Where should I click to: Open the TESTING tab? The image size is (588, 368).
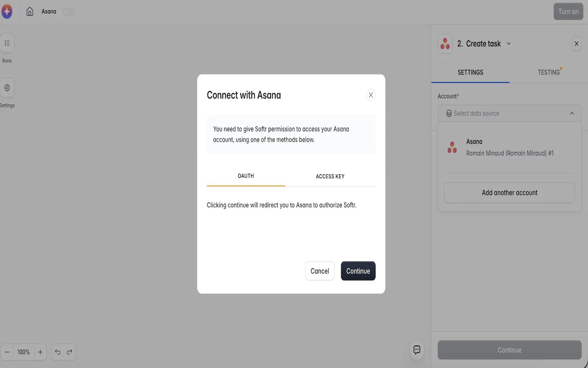point(549,72)
